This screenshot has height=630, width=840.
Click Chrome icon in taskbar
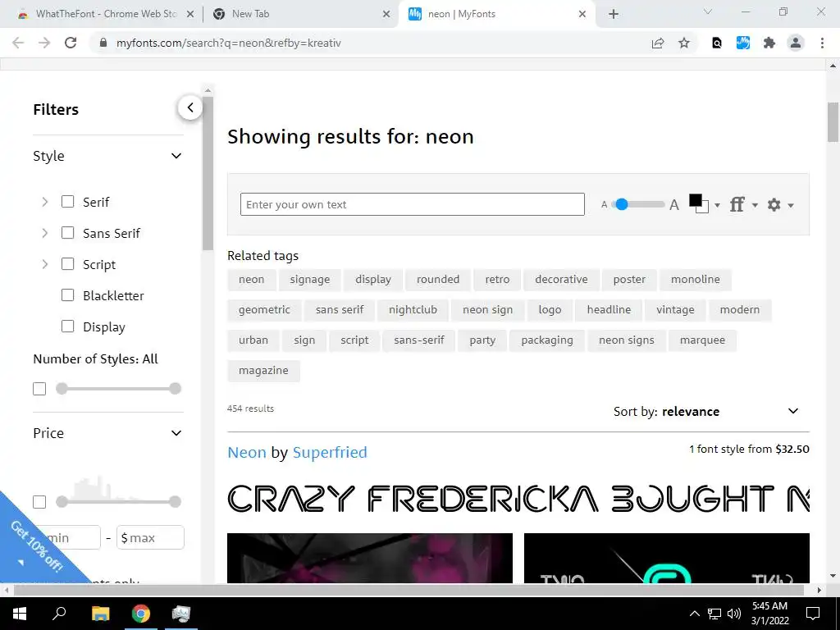[x=141, y=614]
